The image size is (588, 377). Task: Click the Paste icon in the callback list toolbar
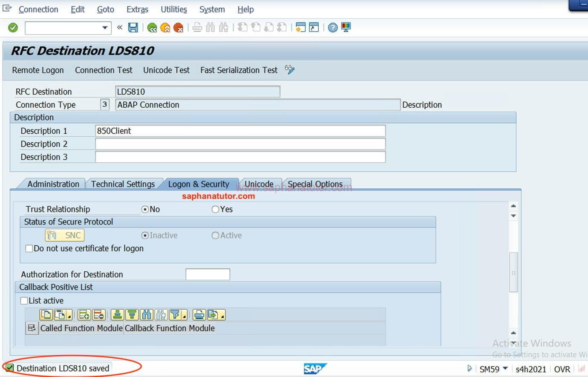[60, 315]
